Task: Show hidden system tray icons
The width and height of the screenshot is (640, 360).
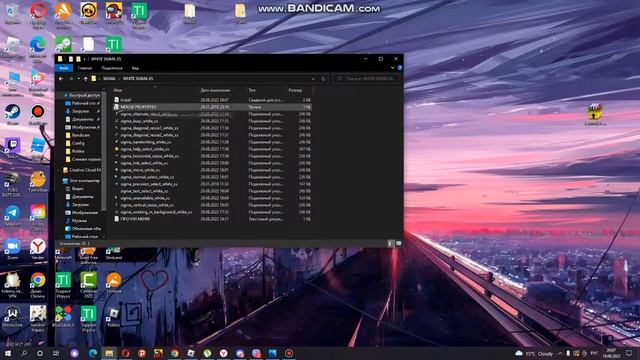Action: tap(560, 353)
